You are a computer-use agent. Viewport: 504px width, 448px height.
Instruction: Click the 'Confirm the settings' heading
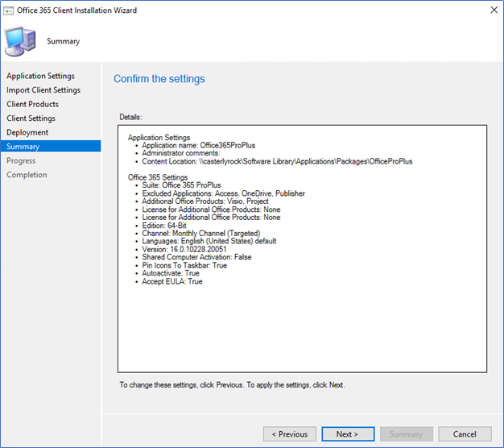[159, 79]
